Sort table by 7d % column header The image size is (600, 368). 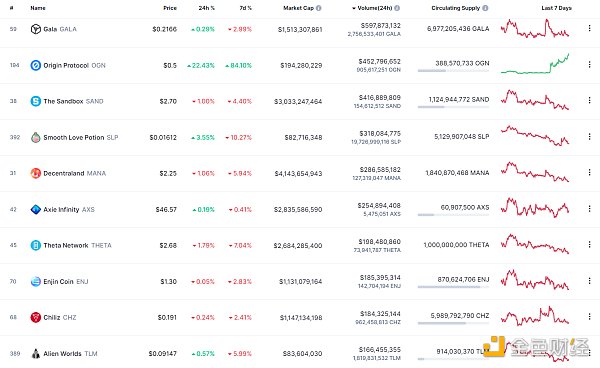(x=246, y=8)
